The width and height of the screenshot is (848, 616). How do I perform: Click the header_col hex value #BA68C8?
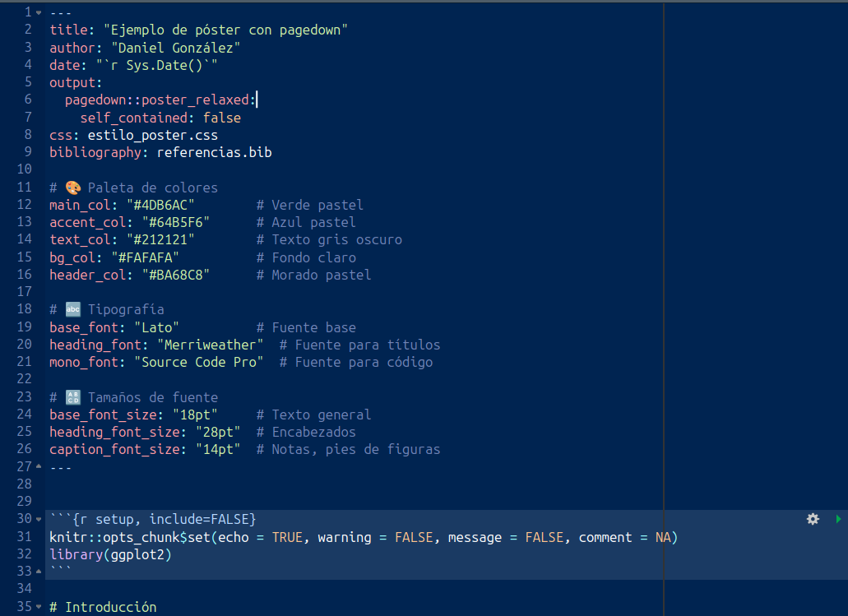(x=177, y=275)
